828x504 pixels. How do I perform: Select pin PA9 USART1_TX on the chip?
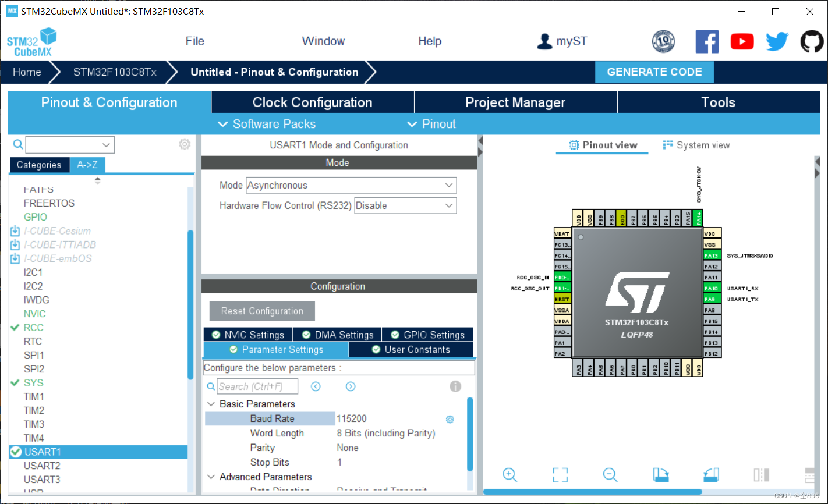pos(711,299)
